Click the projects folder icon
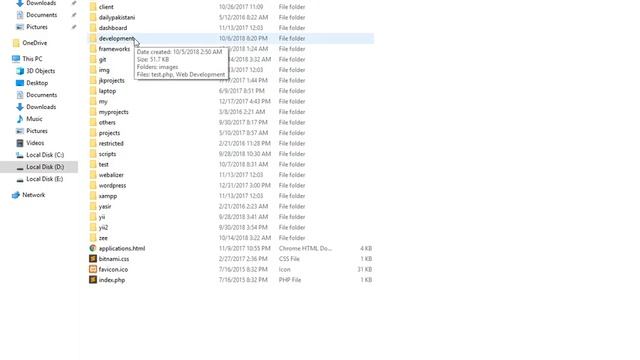The width and height of the screenshot is (640, 360). (x=93, y=133)
